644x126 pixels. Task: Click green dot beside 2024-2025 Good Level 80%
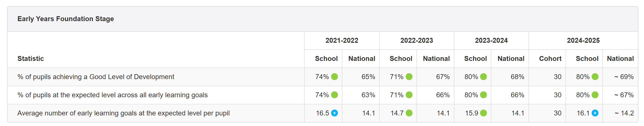click(x=595, y=77)
